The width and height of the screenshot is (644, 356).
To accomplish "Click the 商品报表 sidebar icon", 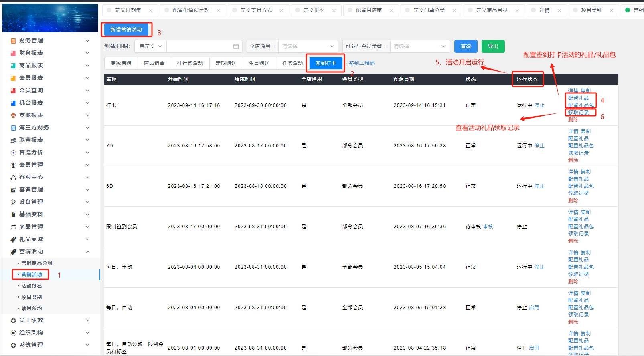I will coord(13,66).
